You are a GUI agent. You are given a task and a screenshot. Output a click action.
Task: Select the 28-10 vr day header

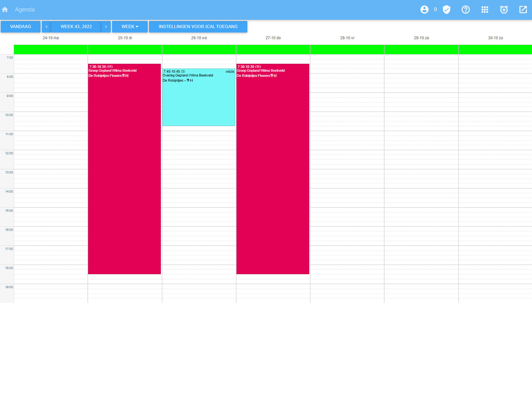[x=347, y=38]
